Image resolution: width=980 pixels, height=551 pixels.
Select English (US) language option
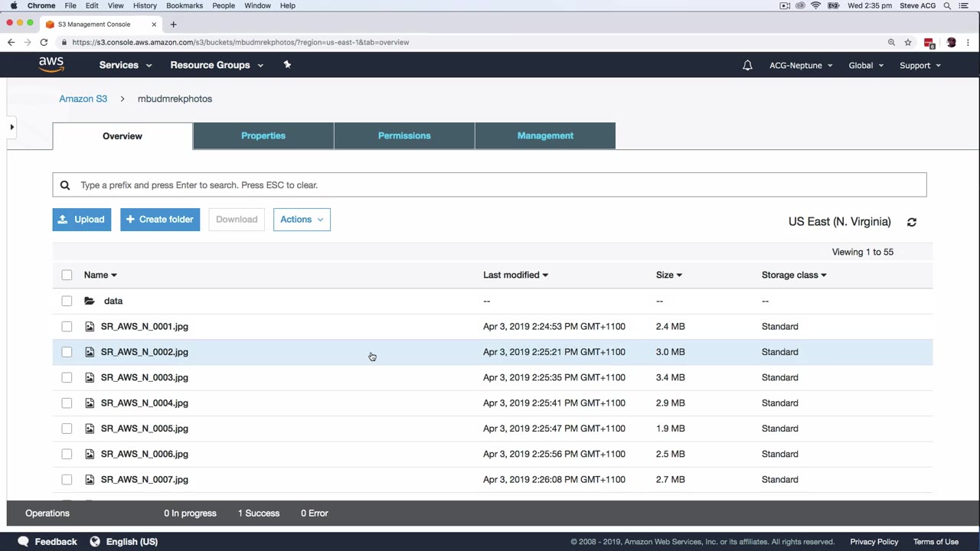pyautogui.click(x=132, y=542)
